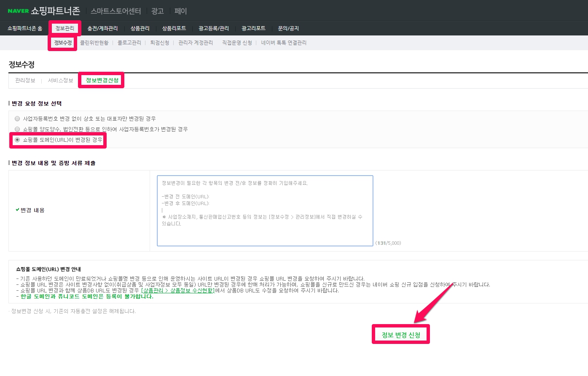This screenshot has height=376, width=588.
Task: Go to 쇼핑파트너존 홈 menu
Action: coord(25,28)
